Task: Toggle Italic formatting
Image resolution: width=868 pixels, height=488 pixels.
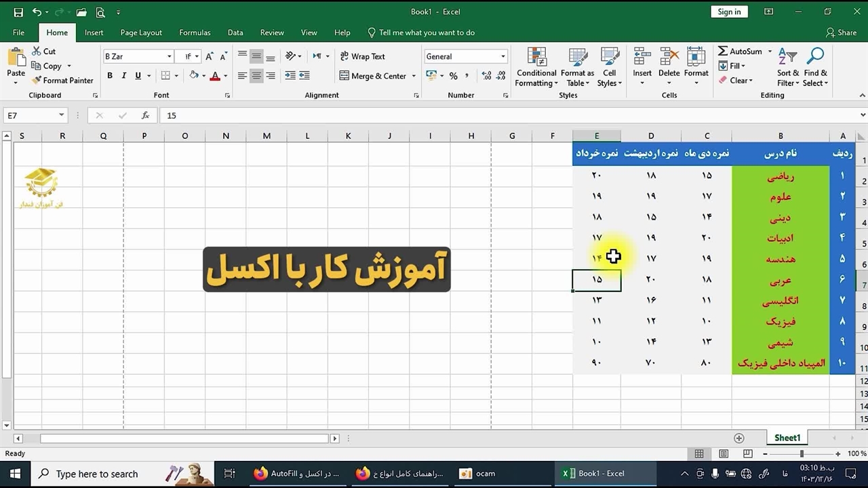Action: point(124,76)
